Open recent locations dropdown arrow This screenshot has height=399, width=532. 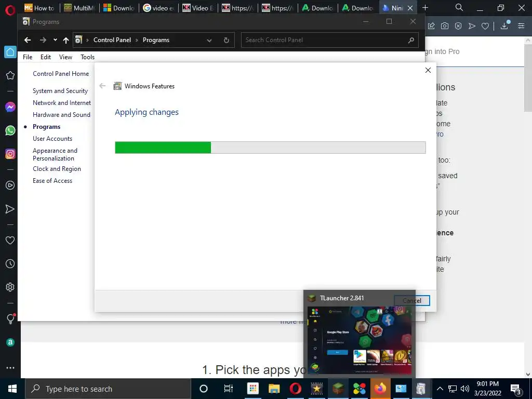click(55, 40)
